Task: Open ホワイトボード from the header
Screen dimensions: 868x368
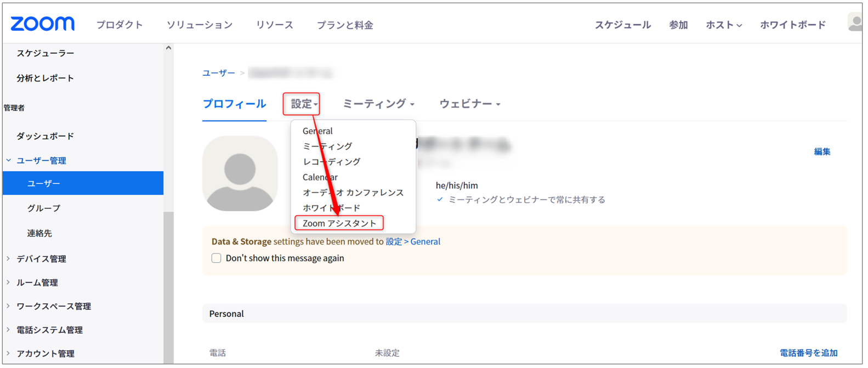Action: 793,25
